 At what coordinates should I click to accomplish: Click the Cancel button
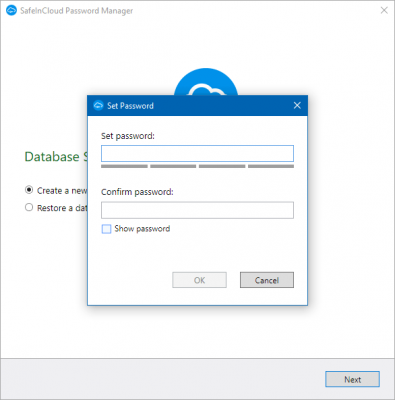(x=267, y=280)
